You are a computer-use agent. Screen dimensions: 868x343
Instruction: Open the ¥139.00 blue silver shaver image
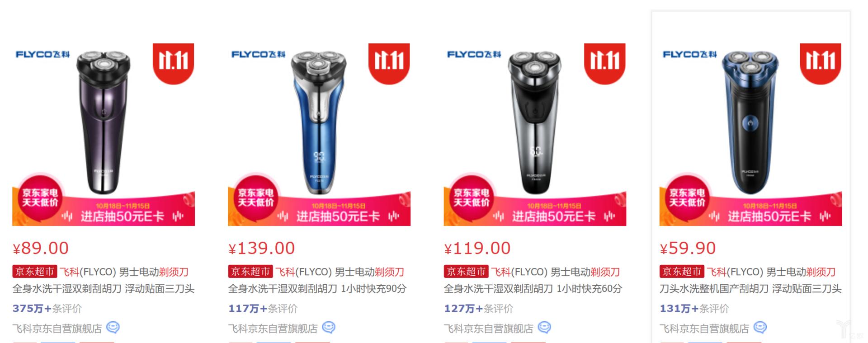coord(319,135)
